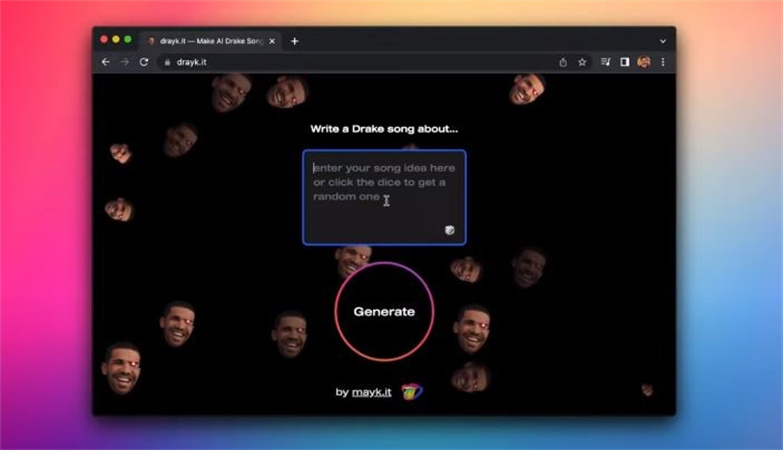Select the drayk.it Make AI Drake tab
The image size is (783, 450).
pos(211,41)
